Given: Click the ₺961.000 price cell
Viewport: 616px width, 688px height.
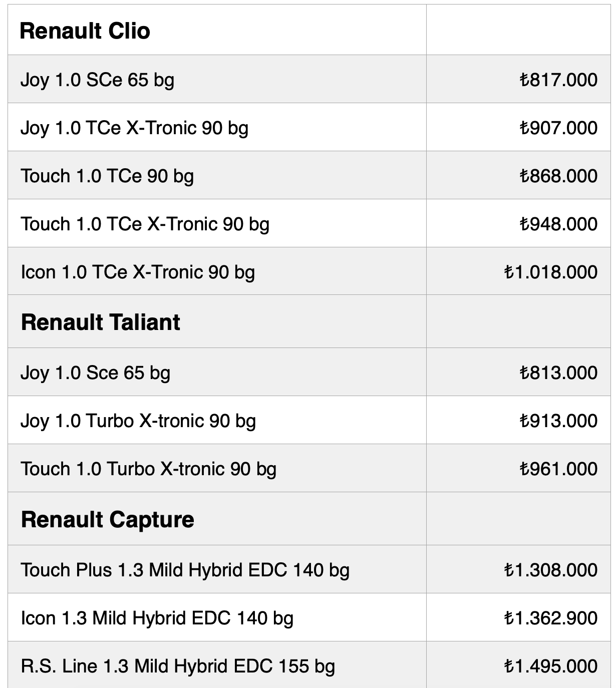Looking at the screenshot, I should tap(558, 469).
